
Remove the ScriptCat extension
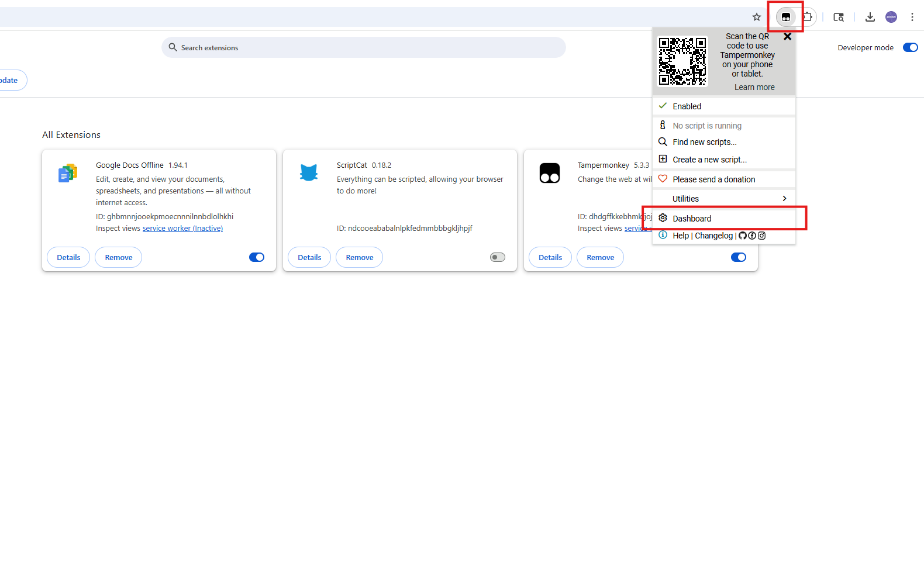[x=360, y=257]
